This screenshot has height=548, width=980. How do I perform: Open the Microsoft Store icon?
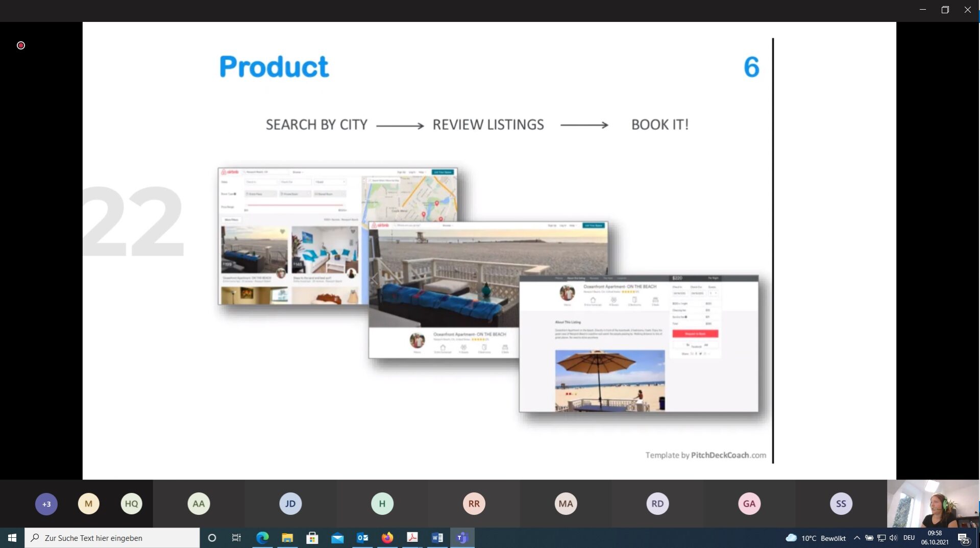point(312,538)
